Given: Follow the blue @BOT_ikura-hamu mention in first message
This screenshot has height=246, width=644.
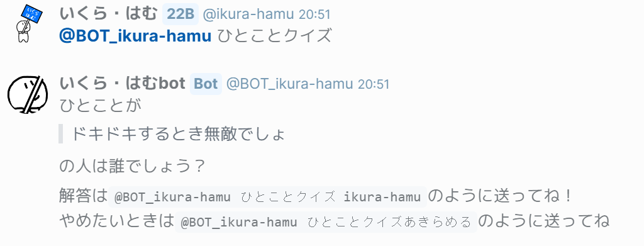Looking at the screenshot, I should (x=135, y=36).
